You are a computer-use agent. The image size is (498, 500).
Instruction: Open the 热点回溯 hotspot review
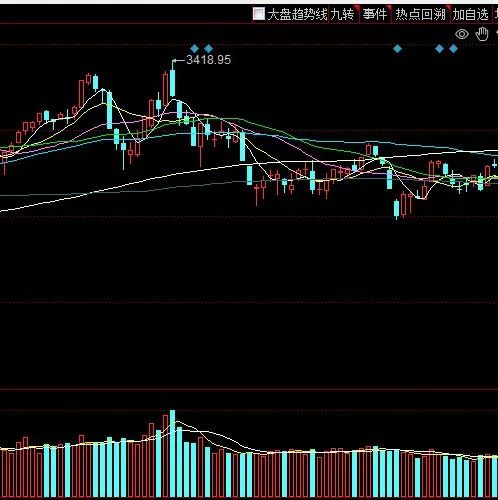click(421, 14)
